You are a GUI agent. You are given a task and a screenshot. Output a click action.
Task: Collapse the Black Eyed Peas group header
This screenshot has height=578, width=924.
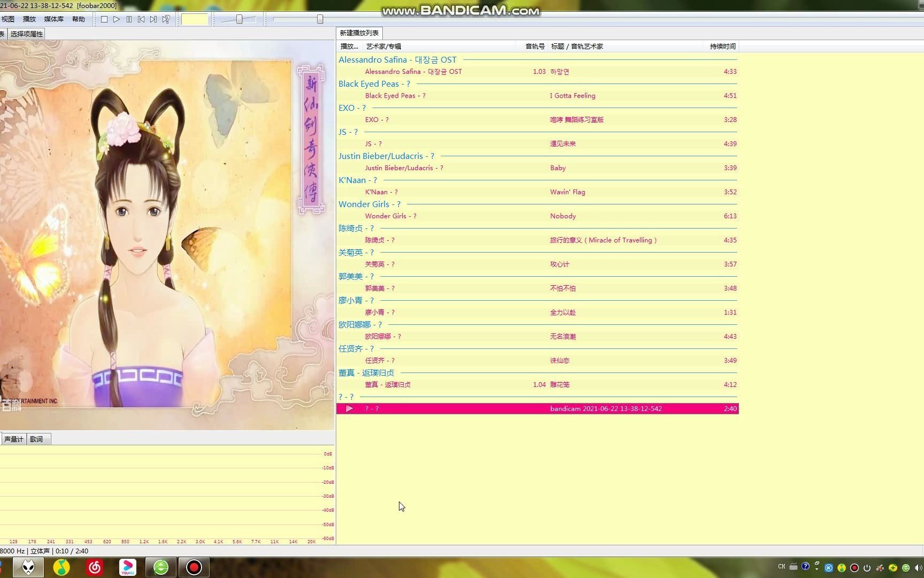click(x=537, y=84)
